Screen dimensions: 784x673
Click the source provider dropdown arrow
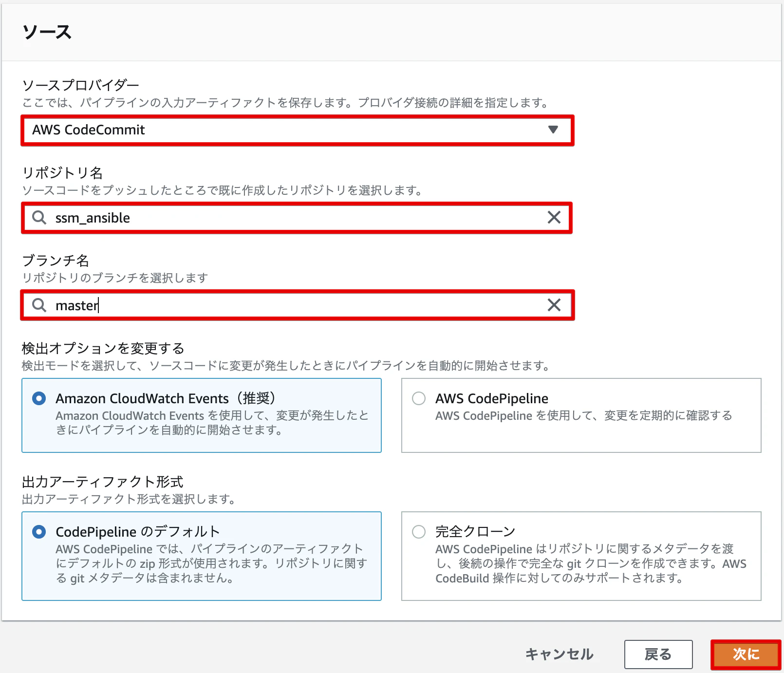click(x=553, y=130)
